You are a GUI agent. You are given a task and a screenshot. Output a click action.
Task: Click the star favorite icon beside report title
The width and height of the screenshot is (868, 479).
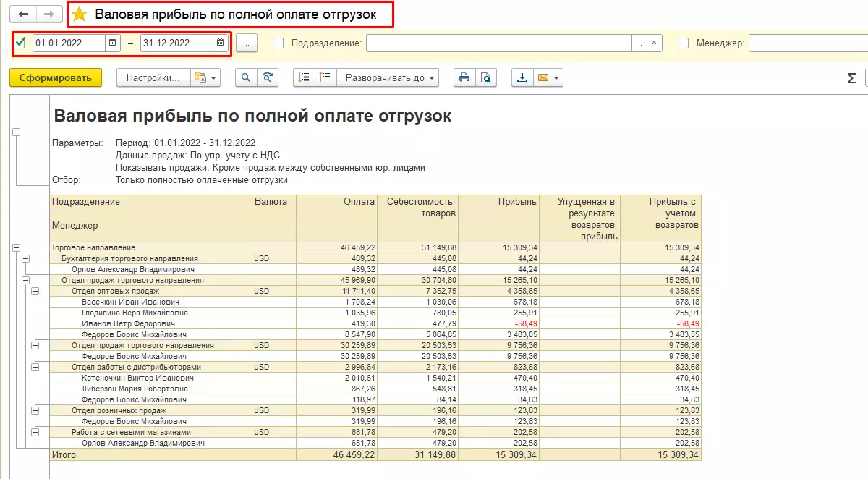coord(80,14)
